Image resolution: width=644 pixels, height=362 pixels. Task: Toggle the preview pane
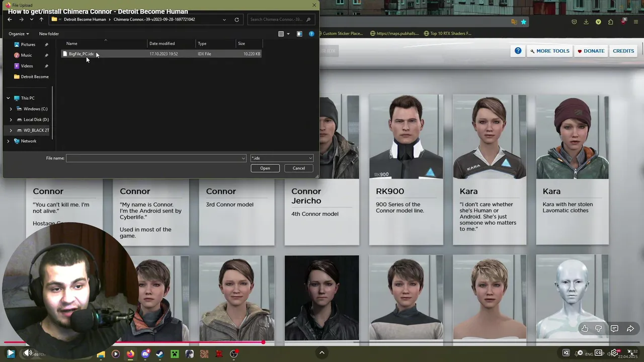click(299, 34)
